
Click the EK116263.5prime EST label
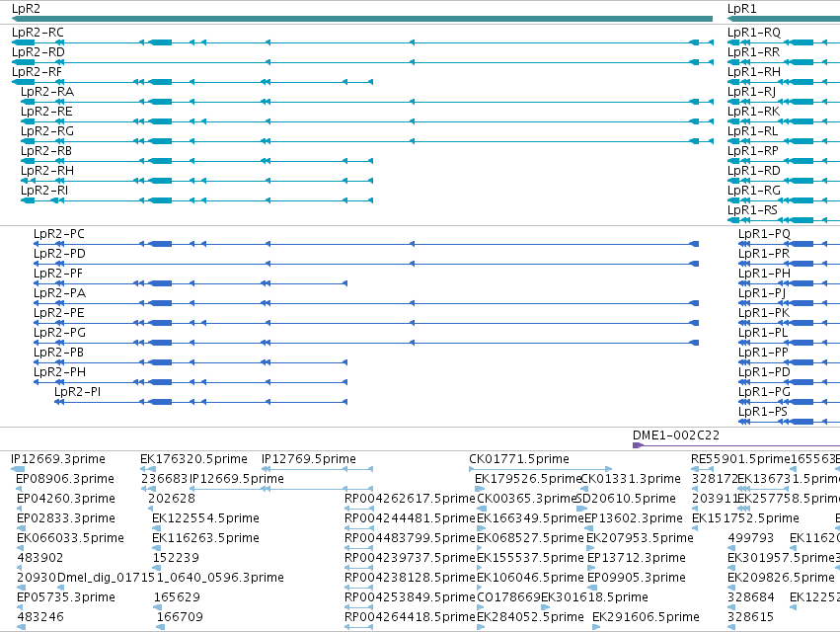[x=205, y=539]
